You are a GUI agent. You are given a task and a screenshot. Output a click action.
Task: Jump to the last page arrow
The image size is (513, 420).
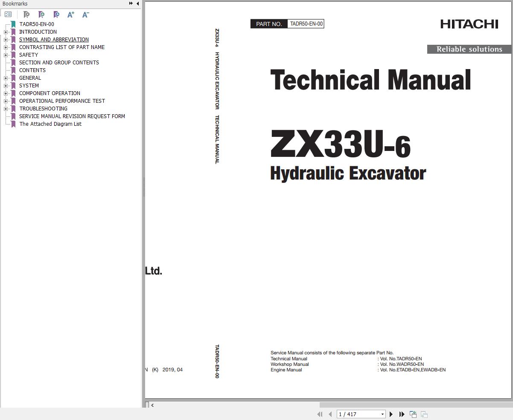pos(402,414)
